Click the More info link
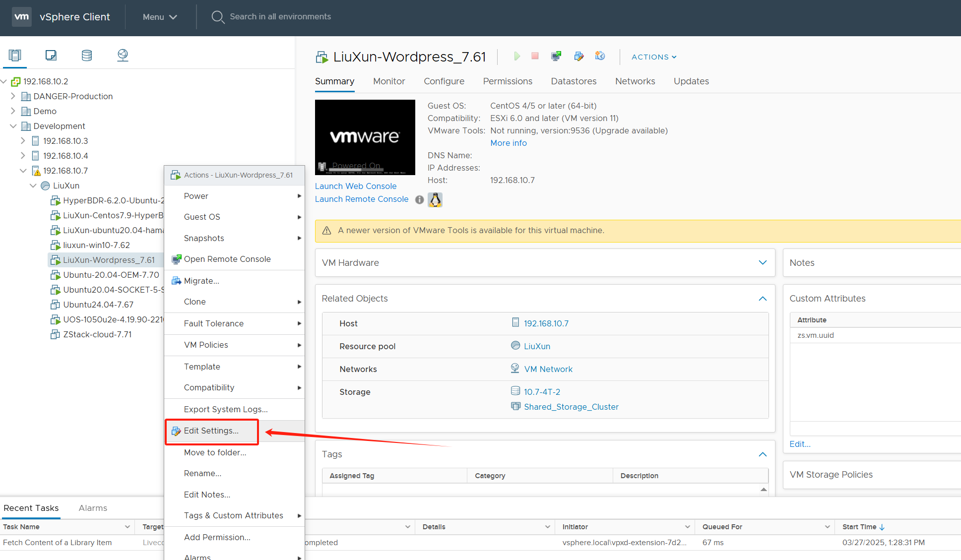The image size is (961, 560). click(509, 143)
